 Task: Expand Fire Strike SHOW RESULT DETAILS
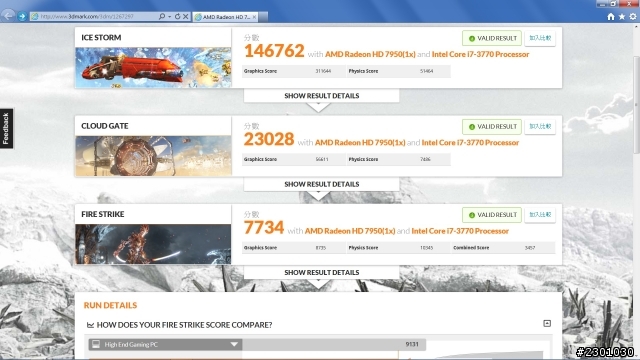pos(322,273)
